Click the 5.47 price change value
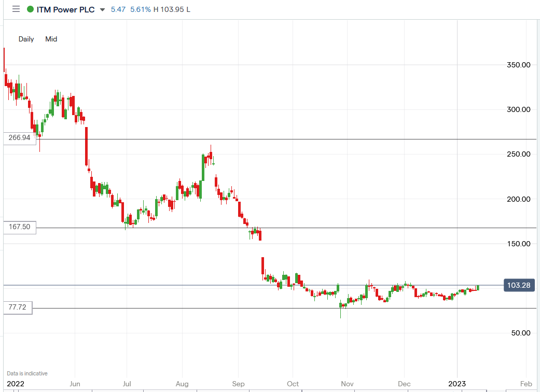 click(118, 10)
